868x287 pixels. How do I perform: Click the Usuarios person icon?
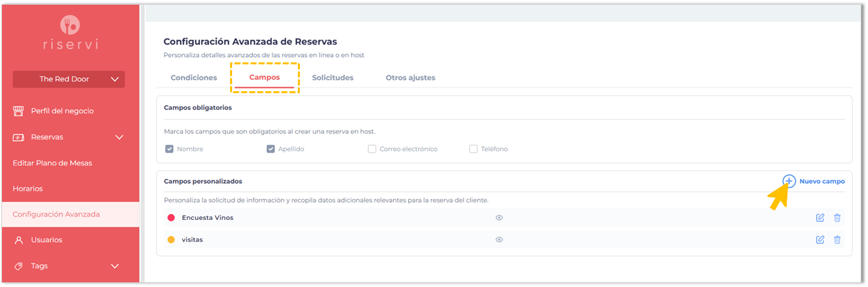click(x=18, y=240)
